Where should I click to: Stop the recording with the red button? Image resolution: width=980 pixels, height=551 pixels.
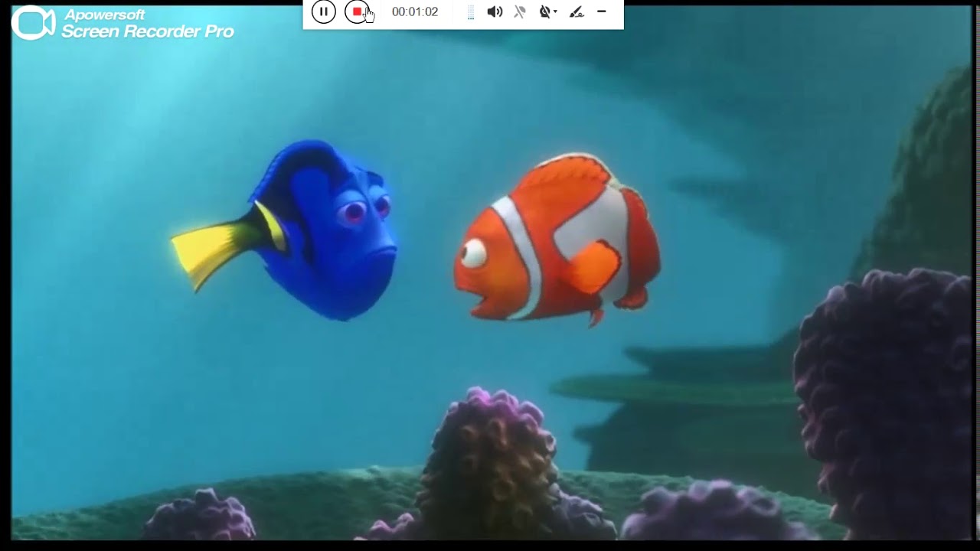pyautogui.click(x=357, y=12)
